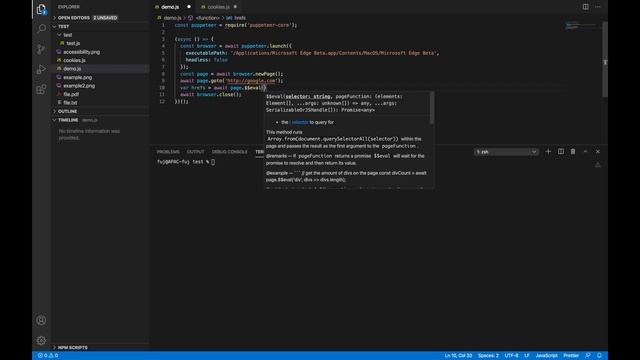Add a new terminal with plus icon
Screen dimensions: 640x360
tap(548, 151)
